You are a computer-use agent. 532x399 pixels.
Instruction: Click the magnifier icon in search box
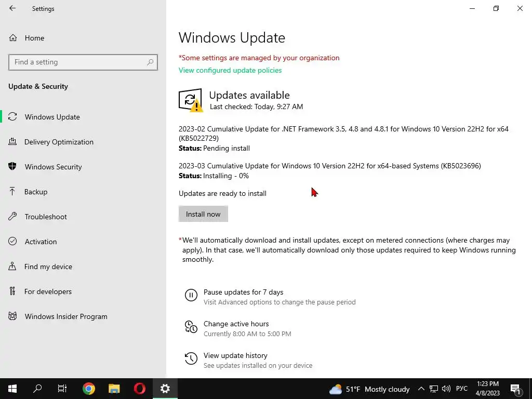click(150, 62)
